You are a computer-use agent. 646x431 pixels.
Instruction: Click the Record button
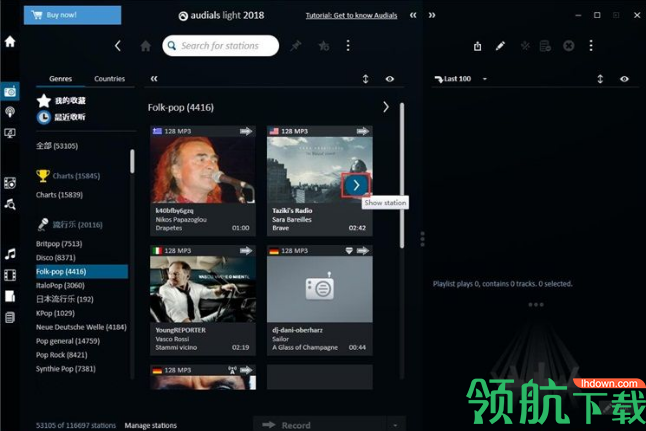(319, 424)
